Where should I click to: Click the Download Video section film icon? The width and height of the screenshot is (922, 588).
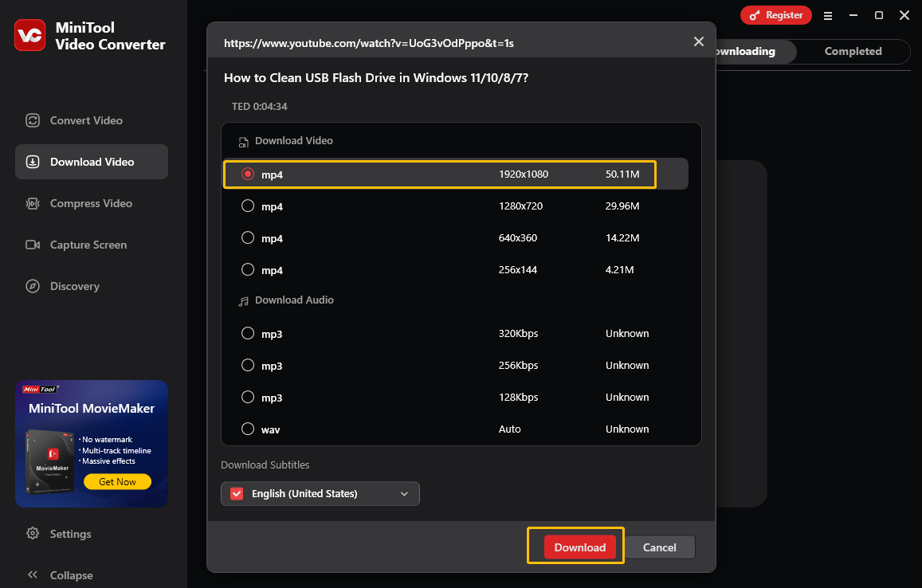(243, 142)
